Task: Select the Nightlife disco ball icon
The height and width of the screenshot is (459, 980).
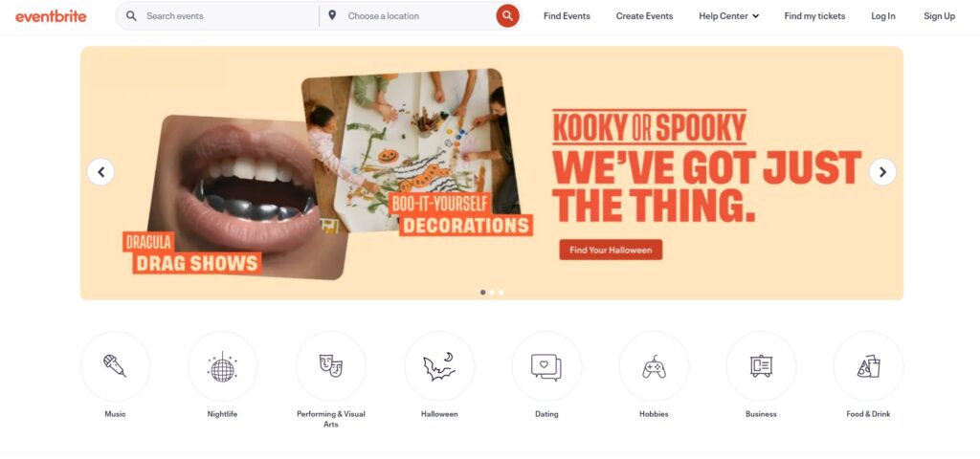Action: coord(222,366)
